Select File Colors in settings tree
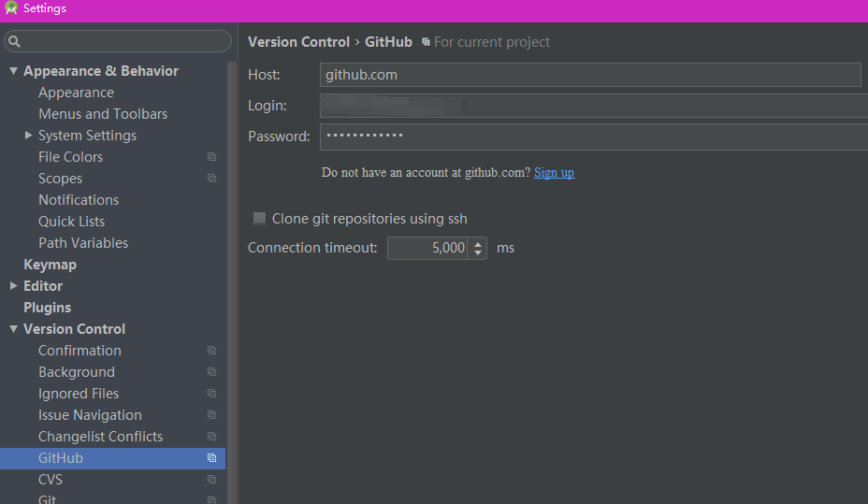868x504 pixels. point(70,157)
